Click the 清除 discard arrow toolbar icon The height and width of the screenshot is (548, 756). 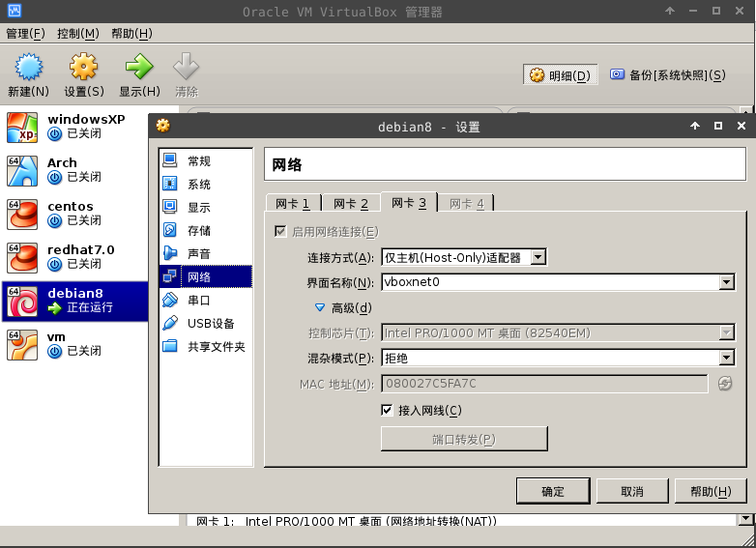(x=187, y=67)
